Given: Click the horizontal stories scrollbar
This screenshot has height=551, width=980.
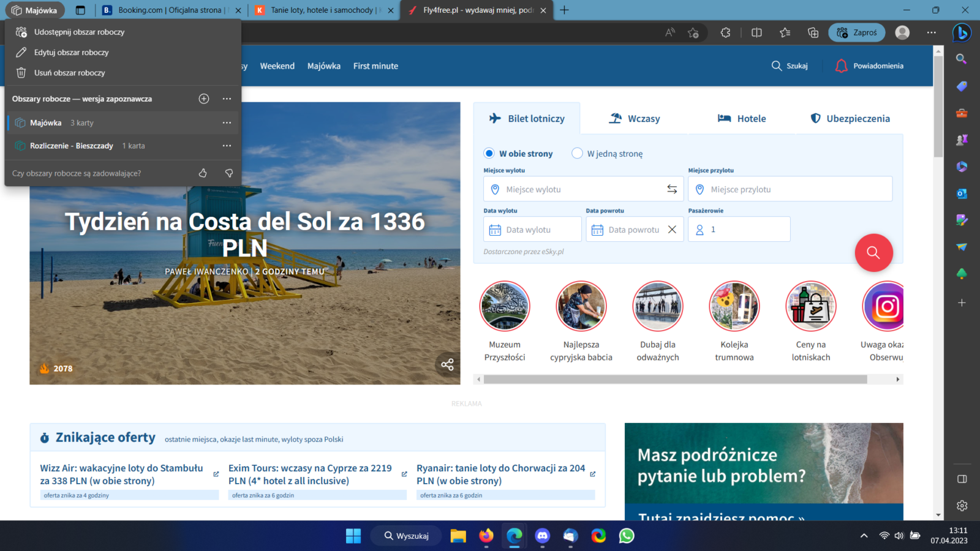Looking at the screenshot, I should (x=675, y=380).
